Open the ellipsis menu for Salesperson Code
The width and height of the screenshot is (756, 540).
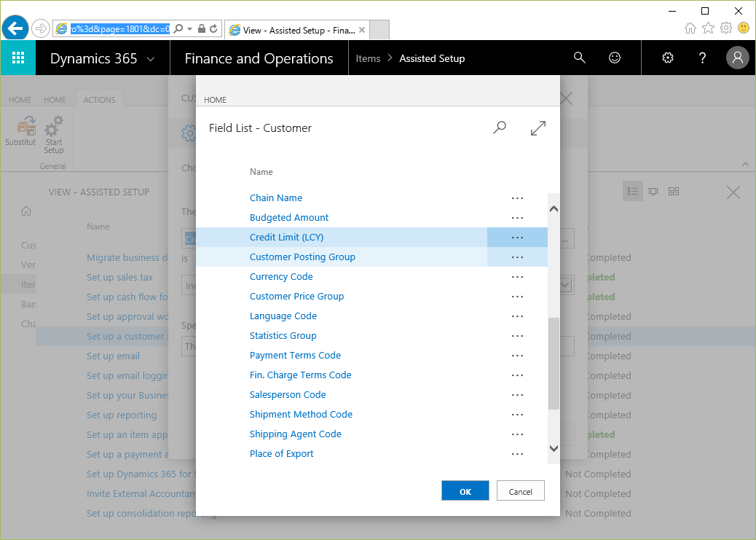click(517, 395)
